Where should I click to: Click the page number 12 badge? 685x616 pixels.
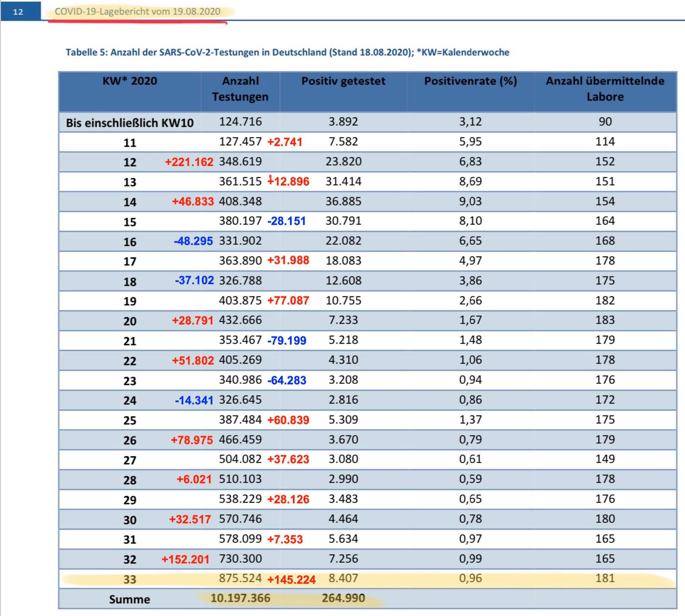click(20, 11)
